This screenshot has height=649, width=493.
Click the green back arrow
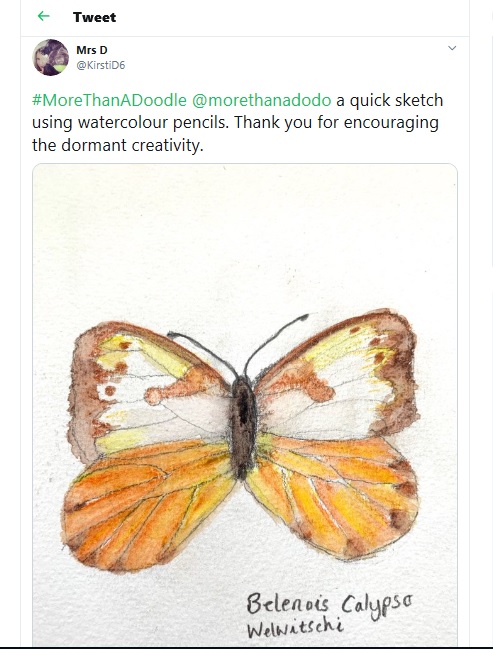tap(43, 16)
